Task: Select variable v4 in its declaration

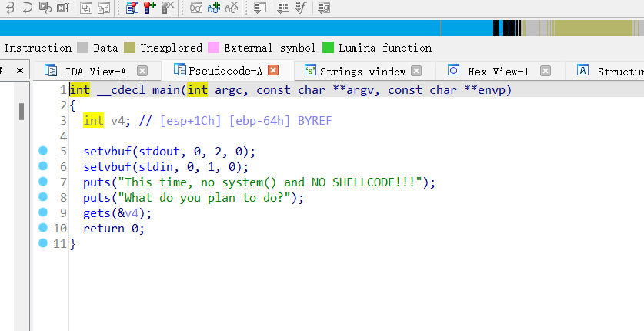Action: (118, 121)
